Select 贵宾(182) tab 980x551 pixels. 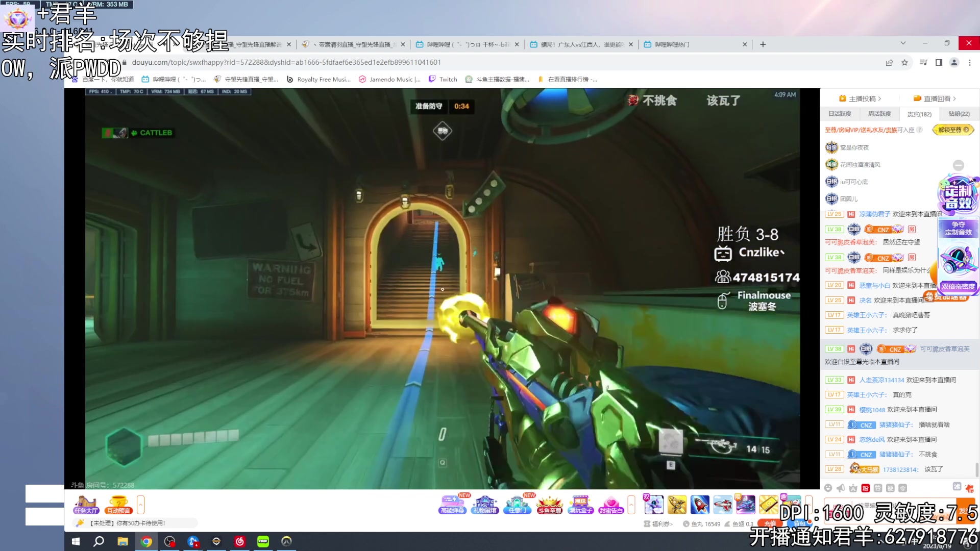coord(919,114)
